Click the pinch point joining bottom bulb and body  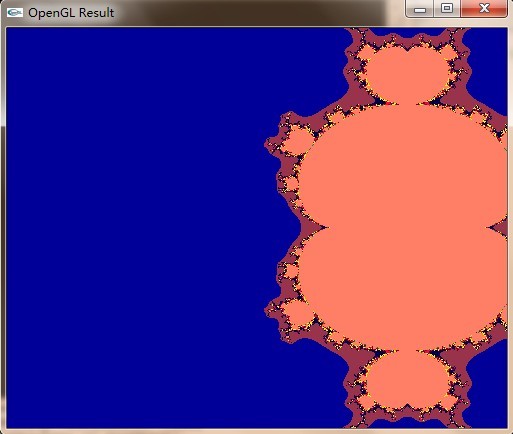point(407,351)
